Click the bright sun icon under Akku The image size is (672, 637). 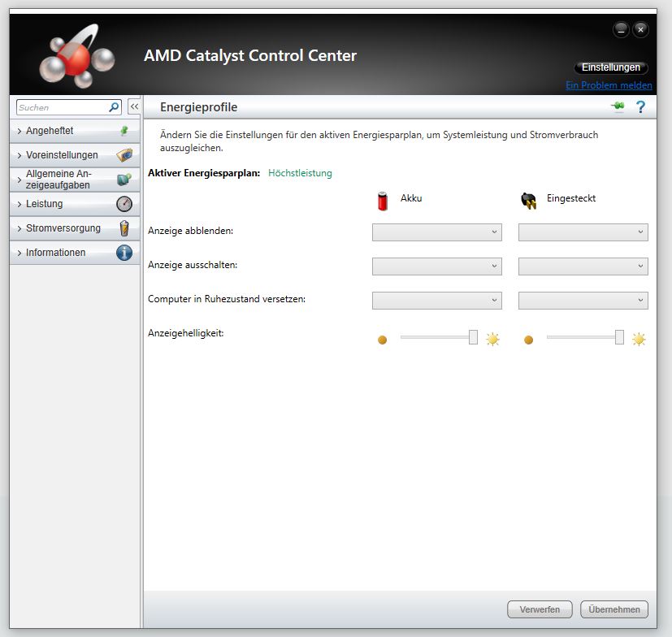coord(492,339)
